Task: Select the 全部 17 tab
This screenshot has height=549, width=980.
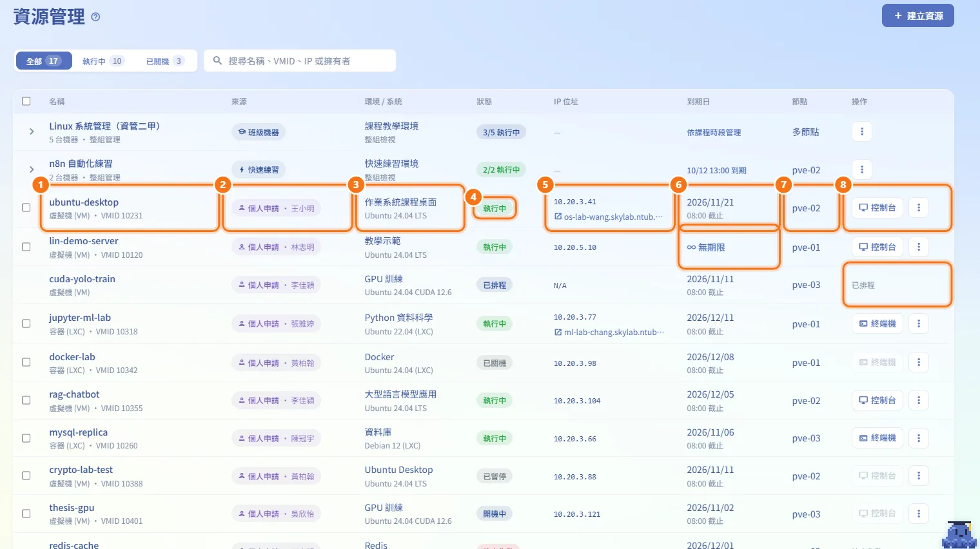Action: [x=43, y=61]
